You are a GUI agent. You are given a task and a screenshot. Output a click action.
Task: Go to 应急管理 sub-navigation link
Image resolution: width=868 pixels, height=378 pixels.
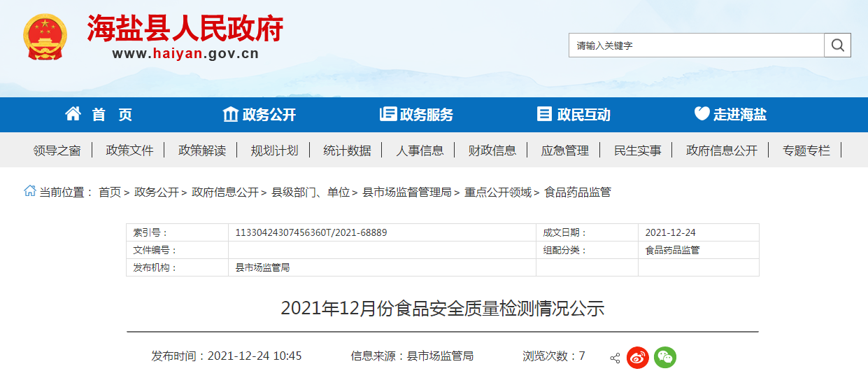pos(565,150)
